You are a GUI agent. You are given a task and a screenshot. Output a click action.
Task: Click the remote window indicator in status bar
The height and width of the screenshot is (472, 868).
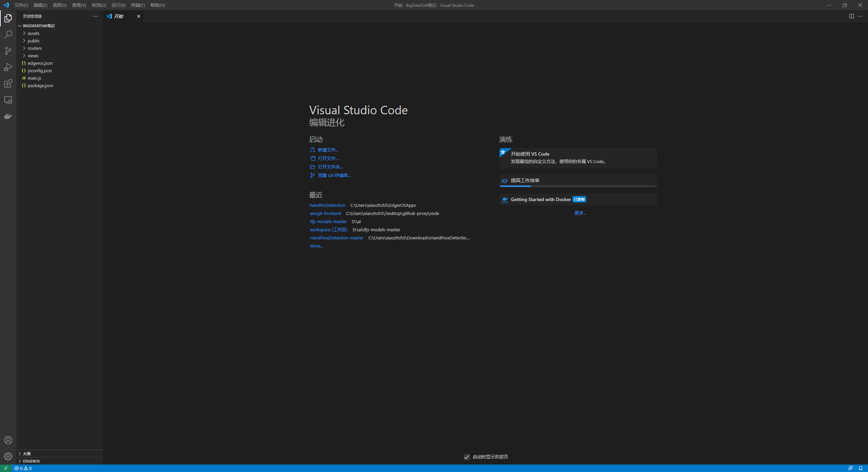click(x=6, y=468)
